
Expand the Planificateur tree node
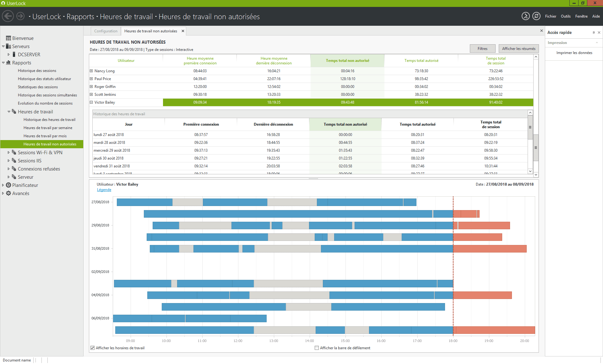pos(3,185)
